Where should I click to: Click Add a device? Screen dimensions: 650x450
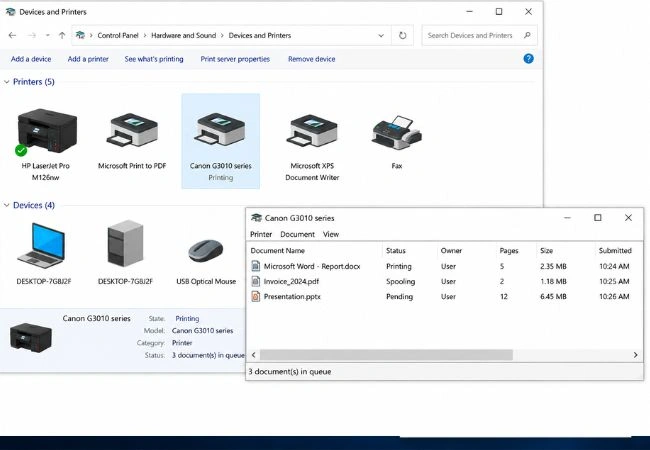(31, 59)
